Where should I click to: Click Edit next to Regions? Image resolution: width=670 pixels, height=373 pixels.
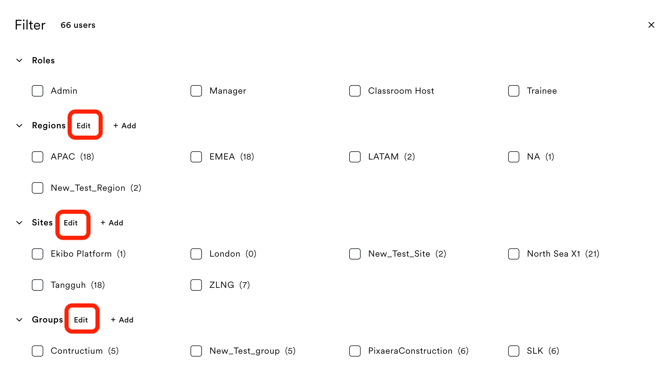tap(84, 126)
